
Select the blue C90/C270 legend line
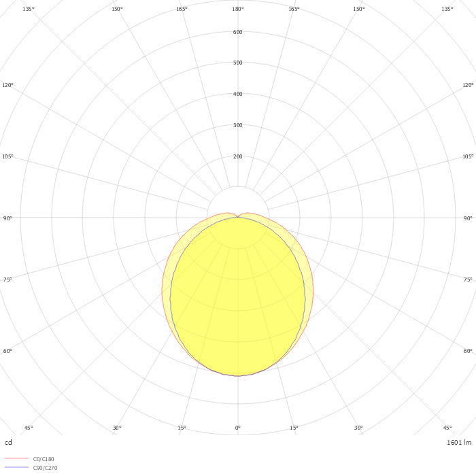tap(17, 467)
